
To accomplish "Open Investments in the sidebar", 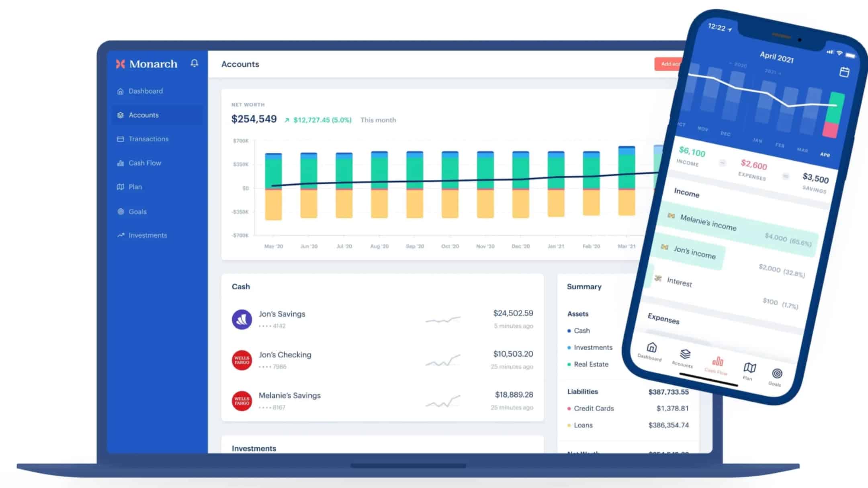I will [x=157, y=235].
